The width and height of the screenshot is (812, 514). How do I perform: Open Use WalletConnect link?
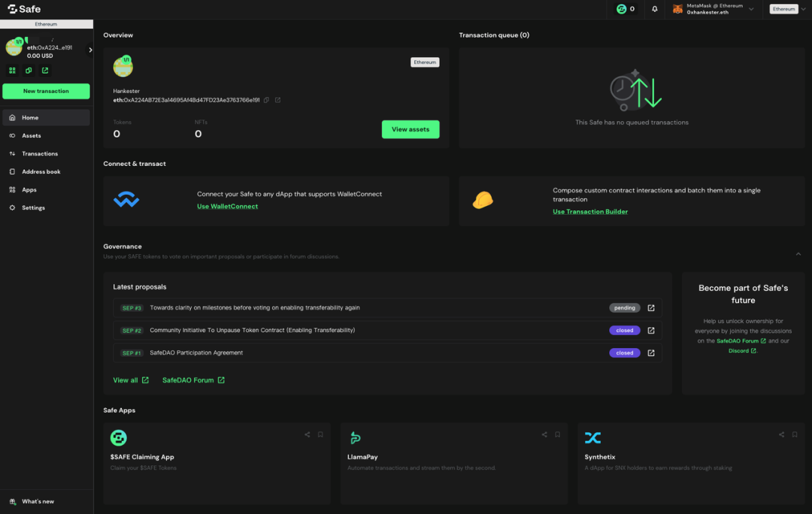coord(227,206)
